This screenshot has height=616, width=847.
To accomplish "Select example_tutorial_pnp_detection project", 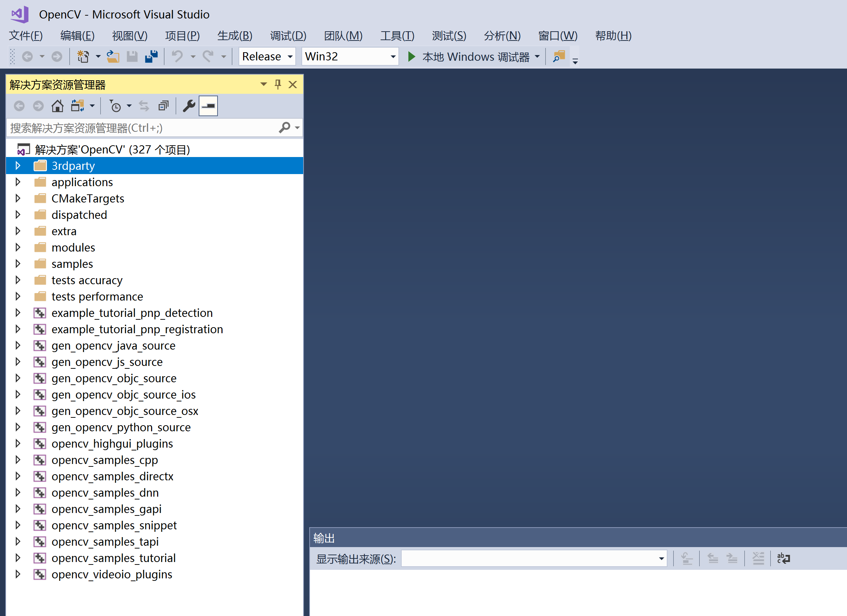I will (132, 313).
